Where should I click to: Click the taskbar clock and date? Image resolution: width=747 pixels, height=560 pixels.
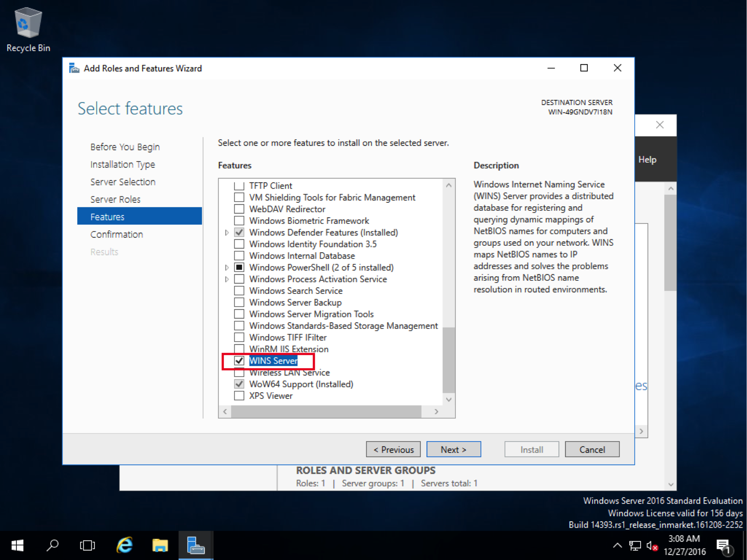685,545
